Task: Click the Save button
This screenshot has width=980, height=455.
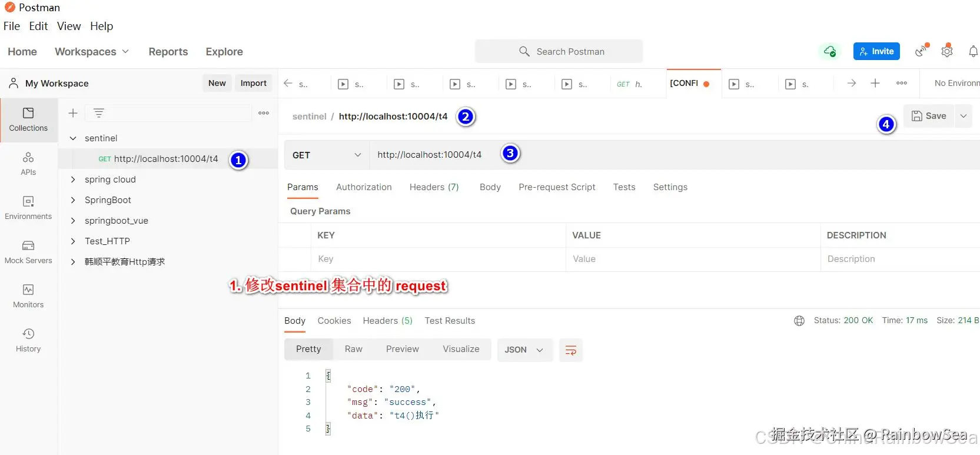Action: 929,117
